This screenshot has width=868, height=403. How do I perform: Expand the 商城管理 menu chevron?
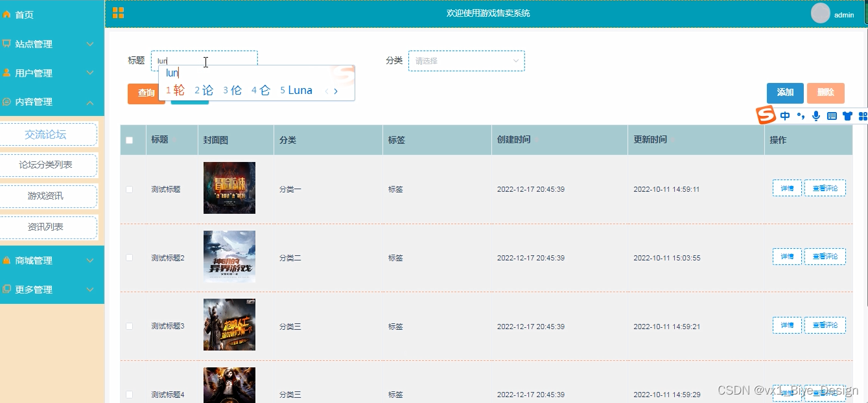click(x=90, y=260)
